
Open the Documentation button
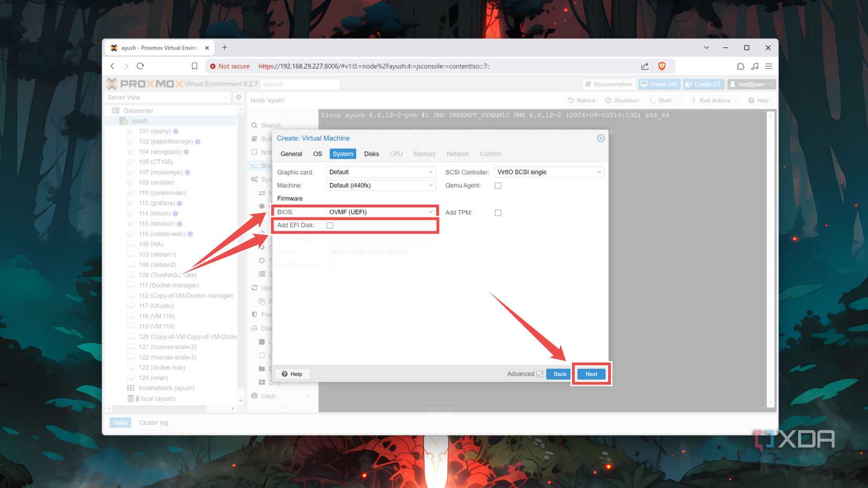point(609,84)
